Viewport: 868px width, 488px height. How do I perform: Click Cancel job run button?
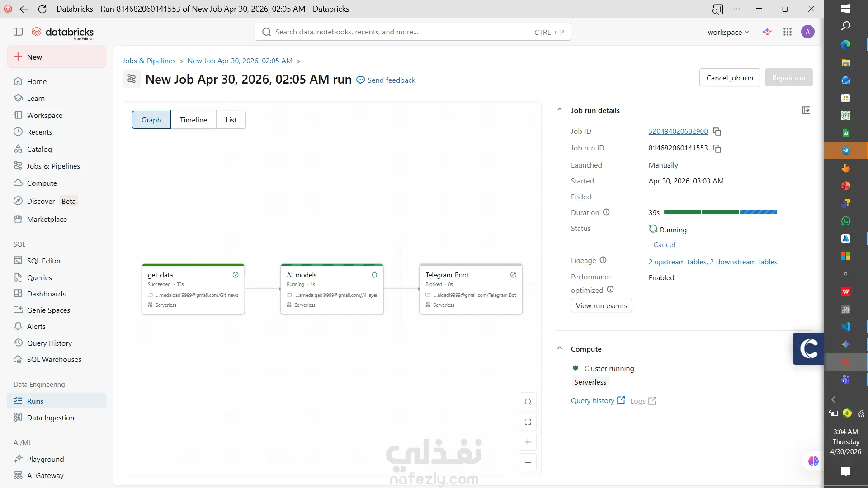(730, 78)
